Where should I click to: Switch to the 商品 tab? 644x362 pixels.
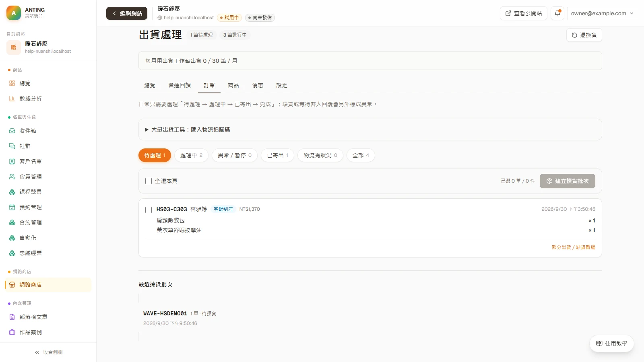233,85
